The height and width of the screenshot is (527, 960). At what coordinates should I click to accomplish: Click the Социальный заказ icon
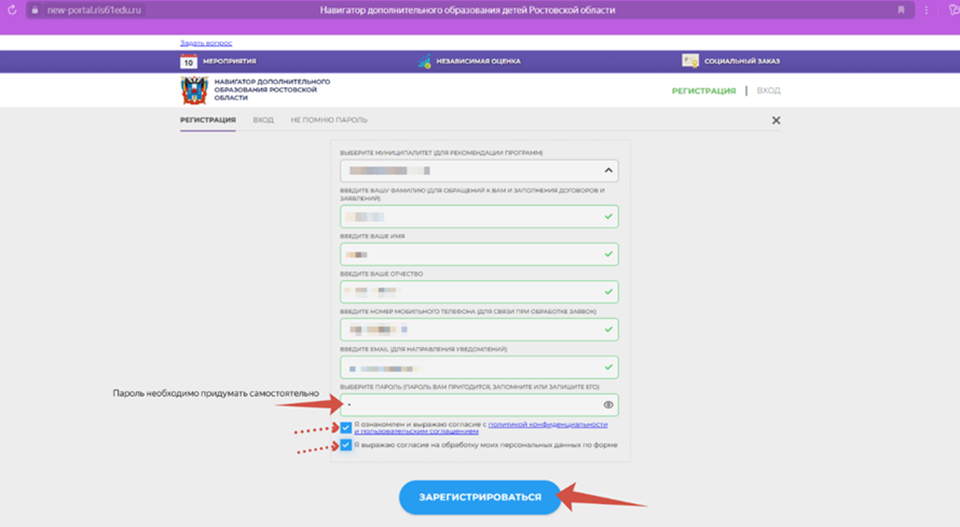690,61
